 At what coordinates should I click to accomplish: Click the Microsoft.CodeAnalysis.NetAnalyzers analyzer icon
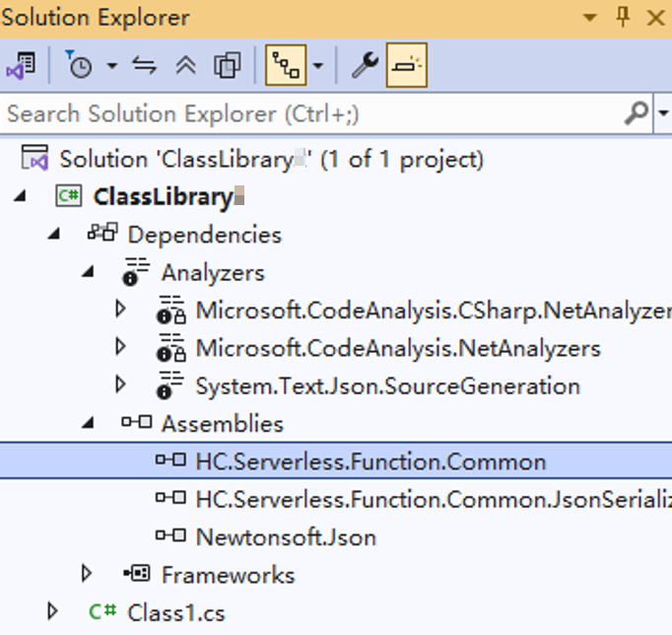click(170, 348)
